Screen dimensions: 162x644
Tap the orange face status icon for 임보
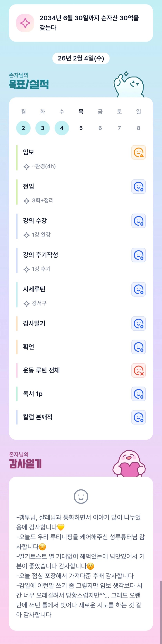[x=138, y=152]
